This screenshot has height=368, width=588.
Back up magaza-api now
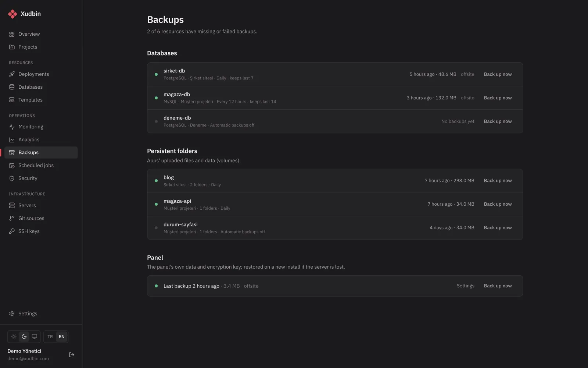[x=498, y=204]
